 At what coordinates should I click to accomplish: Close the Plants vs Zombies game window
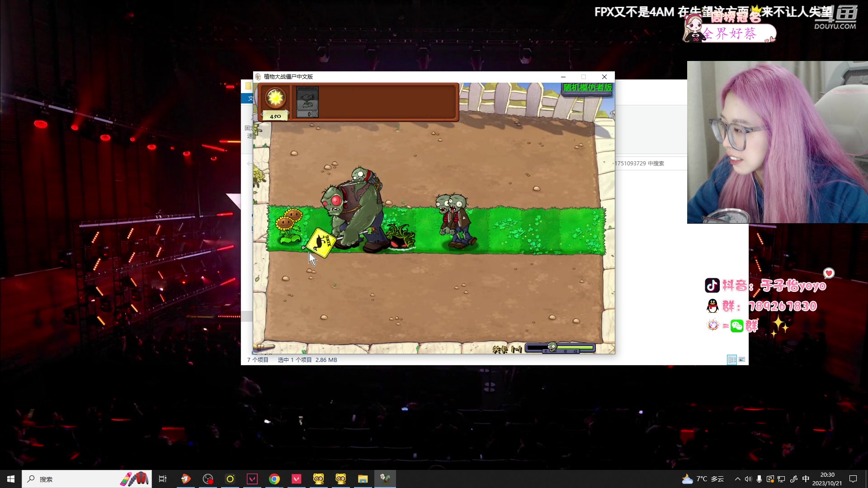(x=604, y=77)
